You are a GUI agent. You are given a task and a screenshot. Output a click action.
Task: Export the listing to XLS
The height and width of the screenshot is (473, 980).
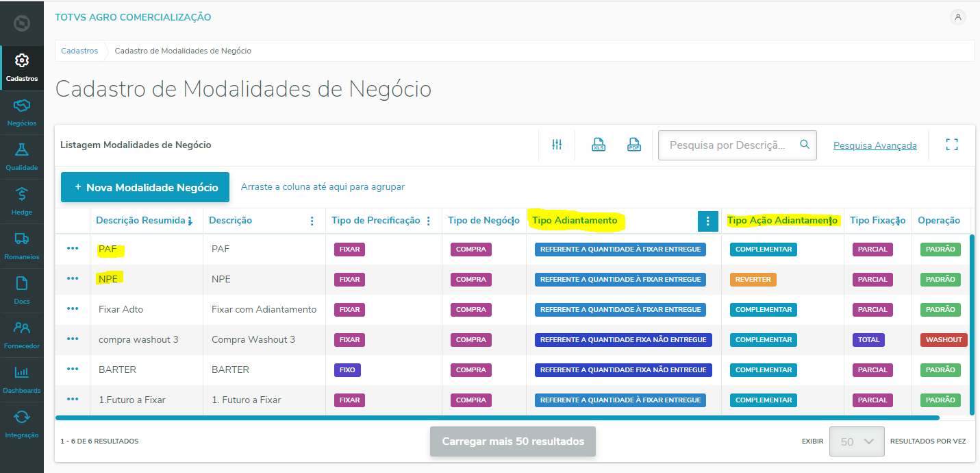tap(599, 145)
